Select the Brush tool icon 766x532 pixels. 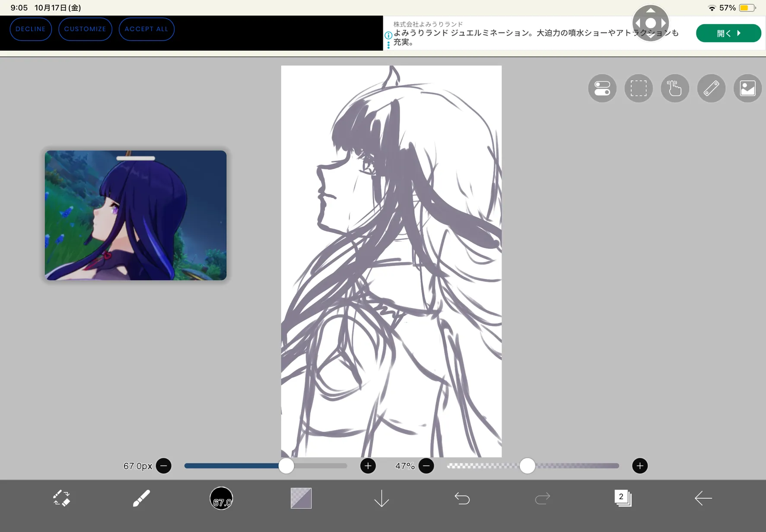pos(141,498)
